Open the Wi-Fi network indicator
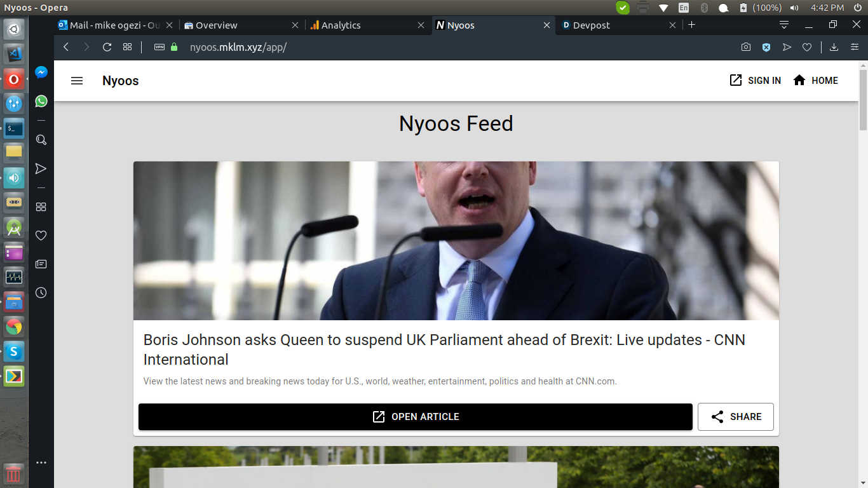Viewport: 868px width, 488px height. pos(663,8)
